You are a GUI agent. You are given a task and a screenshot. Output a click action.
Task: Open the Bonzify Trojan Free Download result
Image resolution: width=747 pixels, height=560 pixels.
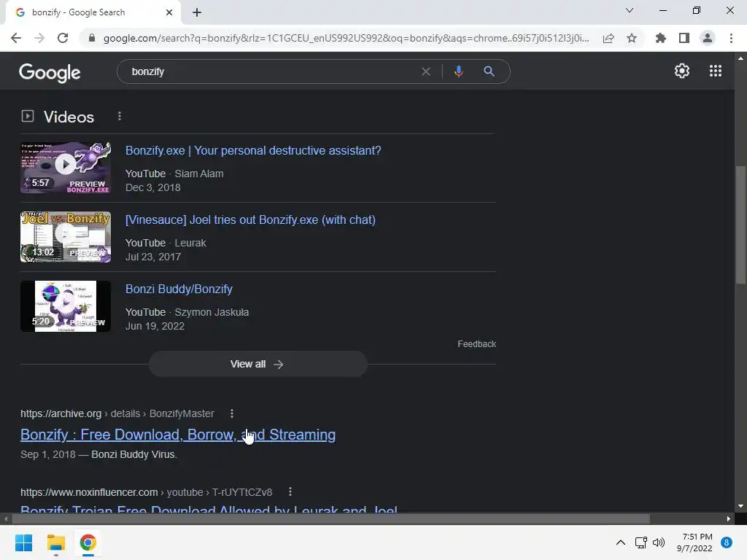pos(209,508)
